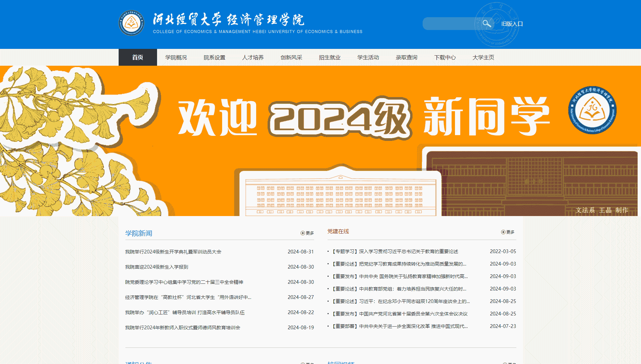Open news 润心工匠 辅导员培训
The image size is (641, 364).
pyautogui.click(x=185, y=312)
